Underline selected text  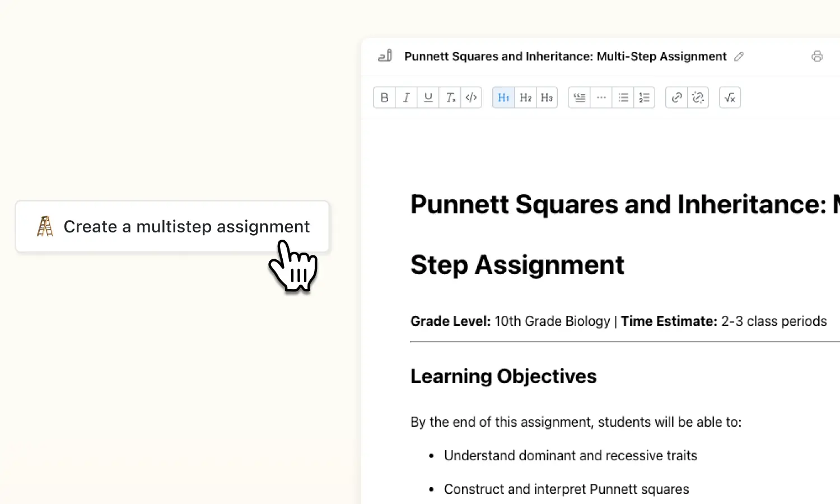coord(428,97)
